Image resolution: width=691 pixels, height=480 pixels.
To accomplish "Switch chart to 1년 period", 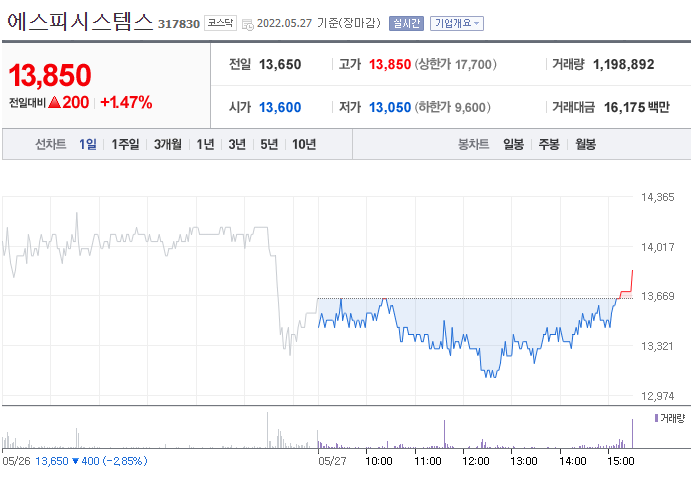I will (x=205, y=144).
